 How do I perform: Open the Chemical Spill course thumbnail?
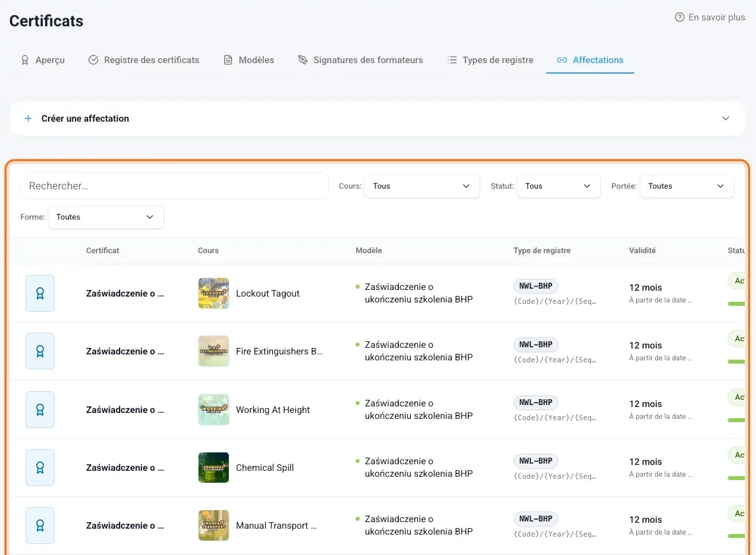[214, 468]
